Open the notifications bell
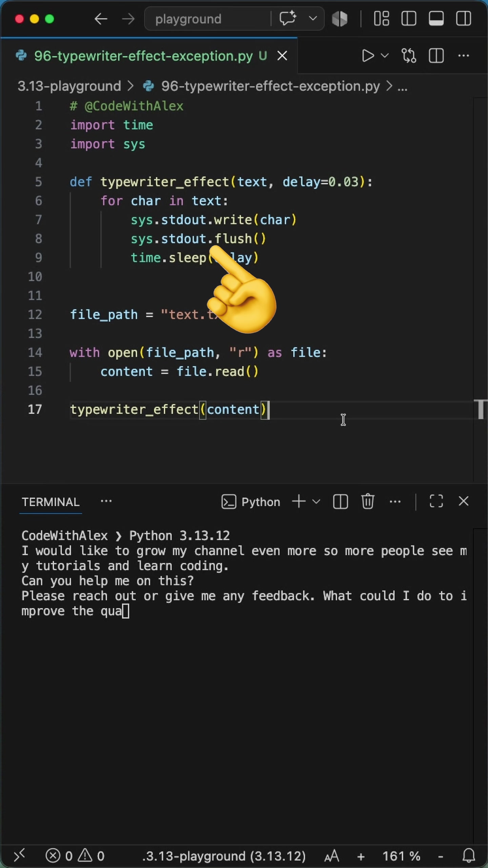The width and height of the screenshot is (488, 868). [469, 856]
